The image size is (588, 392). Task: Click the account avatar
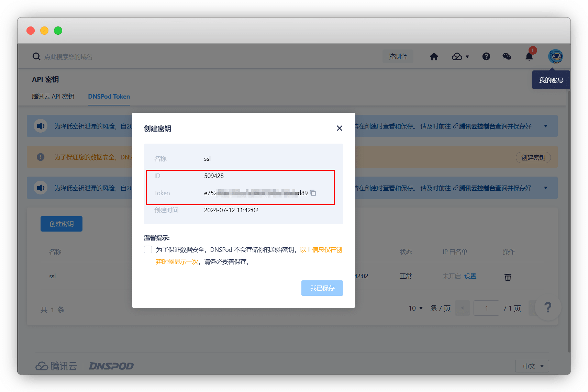tap(555, 56)
